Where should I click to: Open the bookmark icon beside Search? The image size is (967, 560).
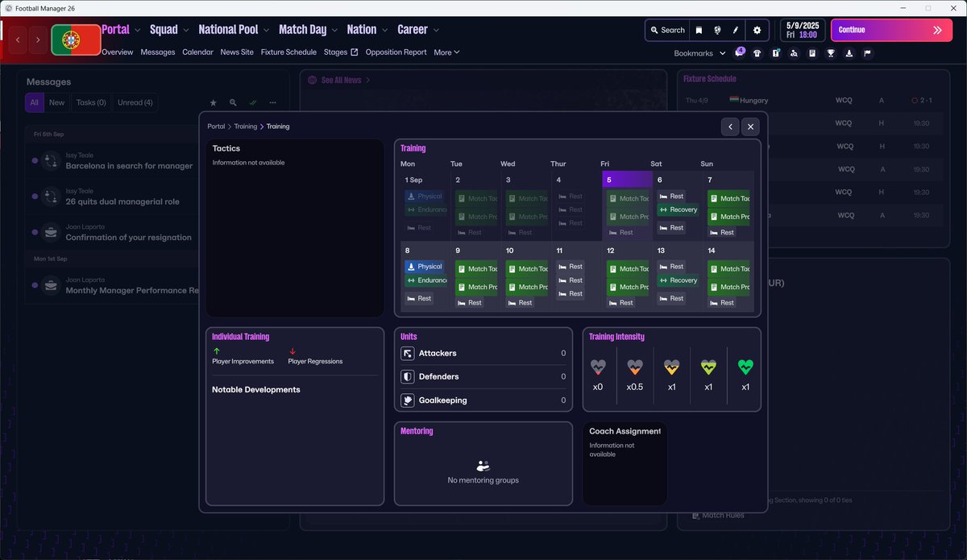[699, 30]
